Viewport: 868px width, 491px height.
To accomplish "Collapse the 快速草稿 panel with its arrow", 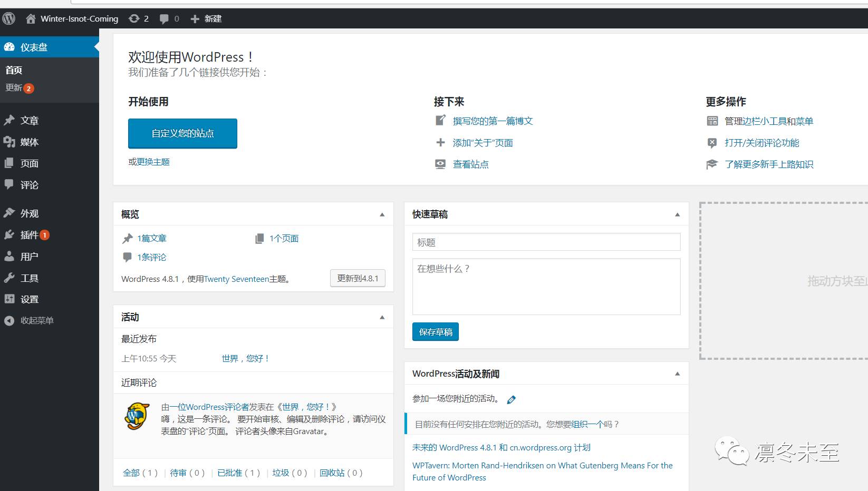I will click(x=678, y=214).
